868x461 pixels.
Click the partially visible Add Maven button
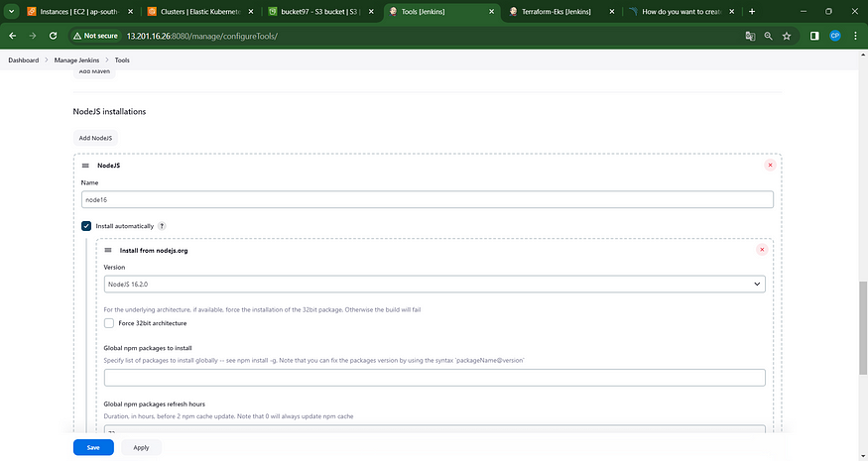[x=94, y=72]
